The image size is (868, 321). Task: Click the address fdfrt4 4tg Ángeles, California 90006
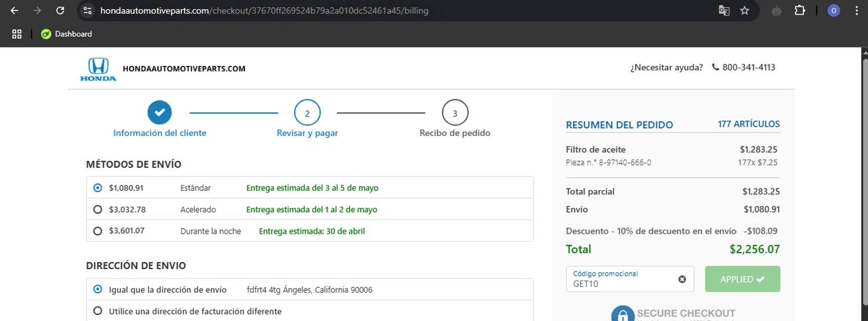click(310, 290)
